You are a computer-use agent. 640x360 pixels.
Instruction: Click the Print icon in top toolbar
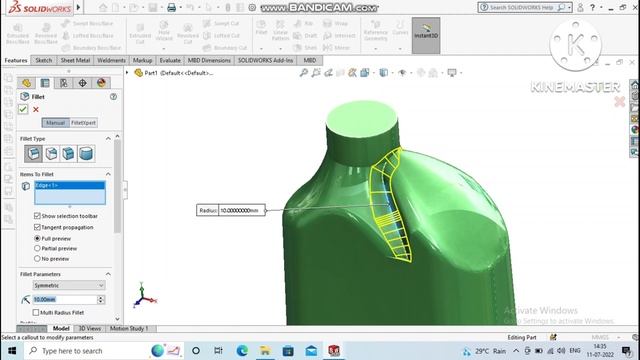click(x=171, y=7)
